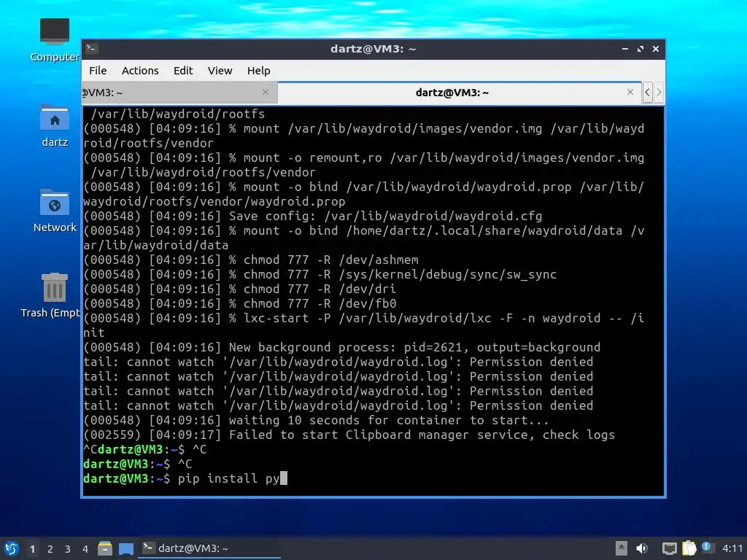This screenshot has width=747, height=560.
Task: Click the 4:11 panel clock
Action: (732, 548)
